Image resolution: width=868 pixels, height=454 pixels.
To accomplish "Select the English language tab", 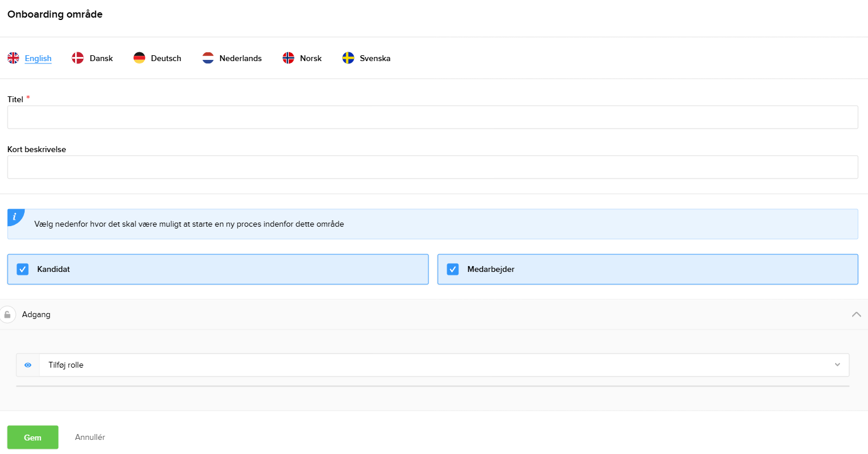I will [38, 58].
